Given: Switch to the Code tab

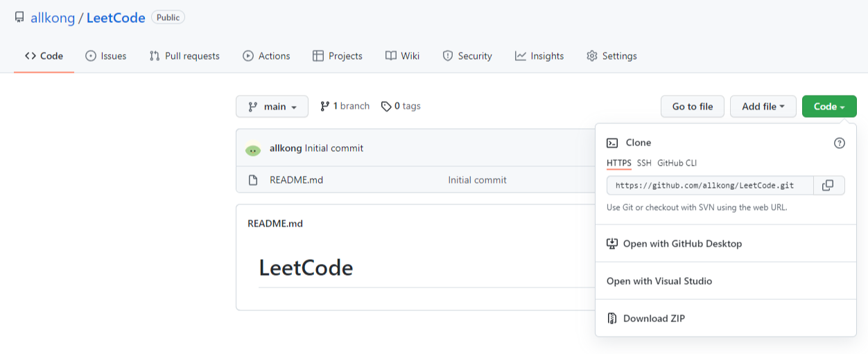Looking at the screenshot, I should pos(44,56).
